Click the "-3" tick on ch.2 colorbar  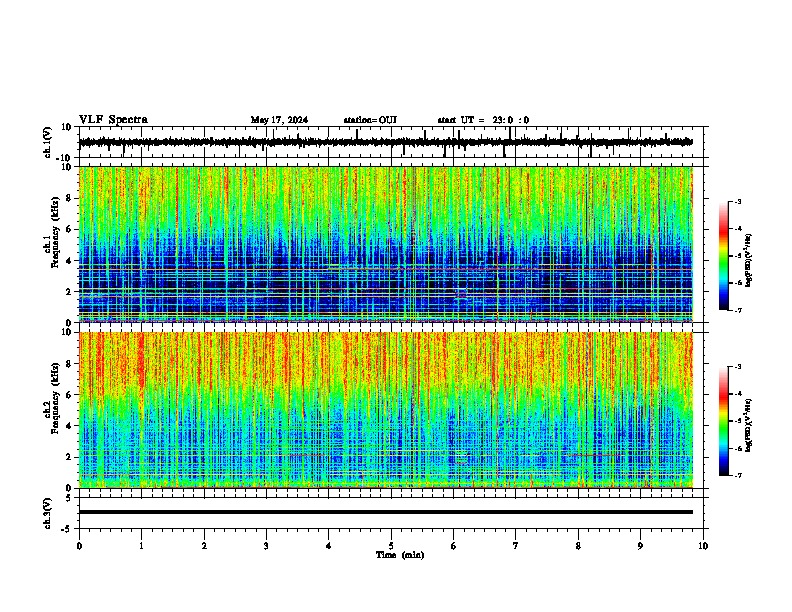738,367
